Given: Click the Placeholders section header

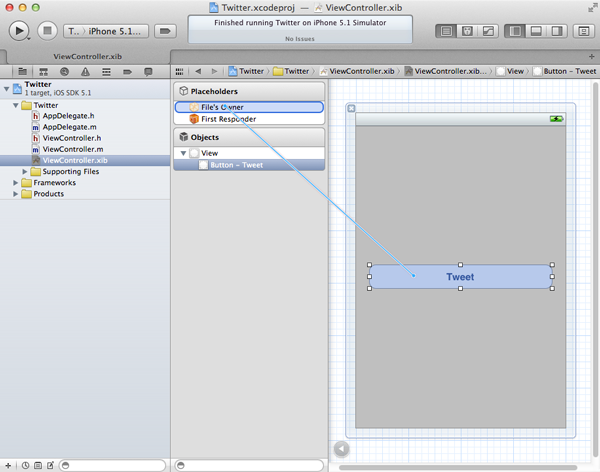Looking at the screenshot, I should [x=249, y=91].
